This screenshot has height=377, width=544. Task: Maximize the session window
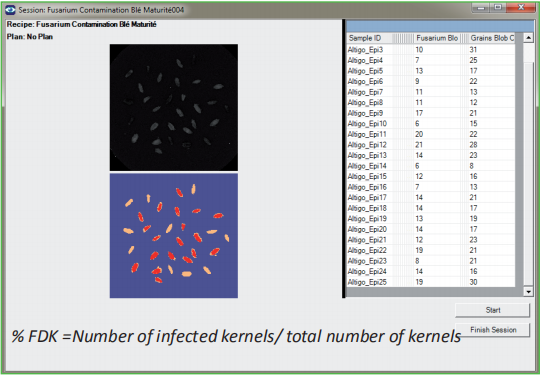[x=498, y=8]
